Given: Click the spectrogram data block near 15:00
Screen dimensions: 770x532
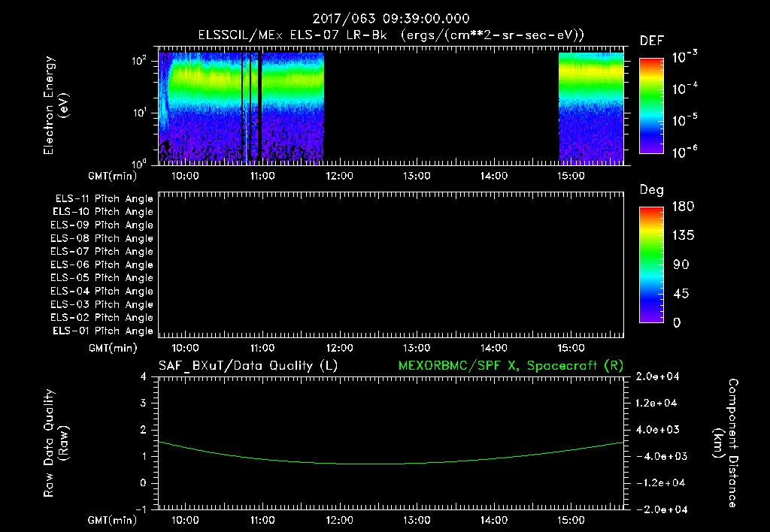Looking at the screenshot, I should (x=591, y=108).
